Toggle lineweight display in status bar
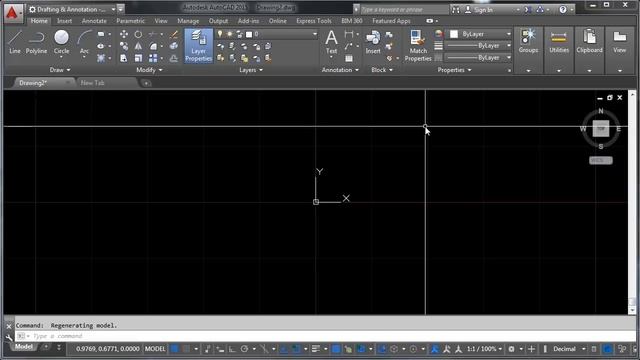The image size is (640, 360). click(316, 349)
